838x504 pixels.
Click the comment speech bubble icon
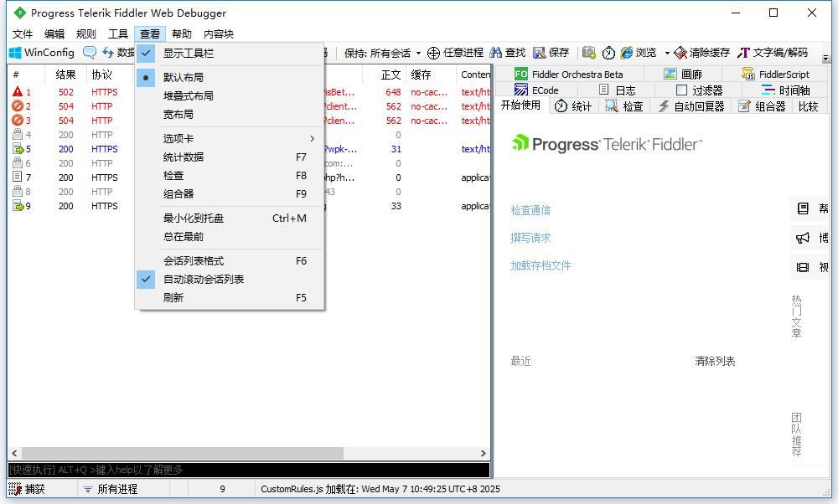[90, 52]
